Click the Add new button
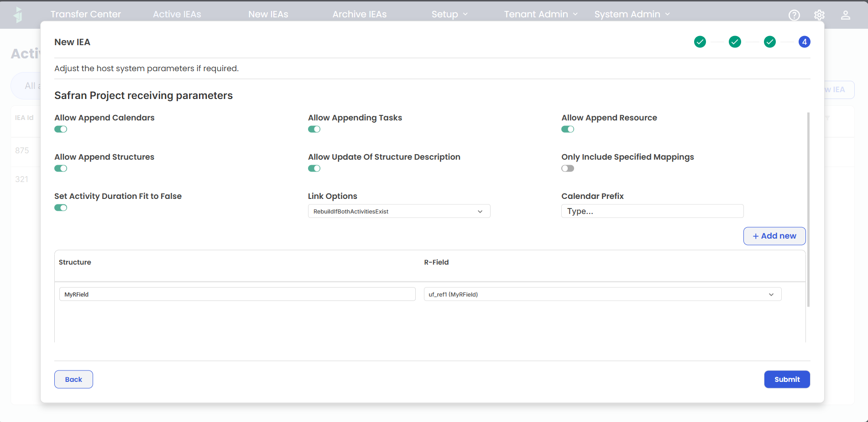868x422 pixels. tap(774, 236)
